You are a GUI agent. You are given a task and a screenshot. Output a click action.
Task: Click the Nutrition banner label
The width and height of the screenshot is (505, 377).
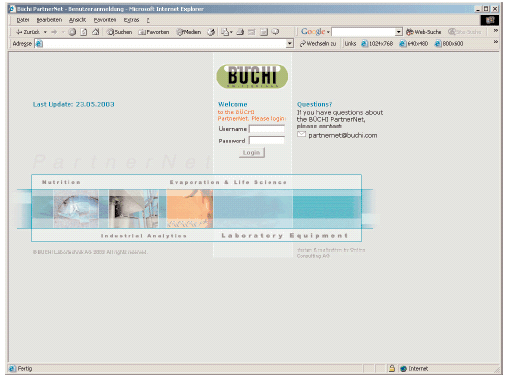click(61, 182)
